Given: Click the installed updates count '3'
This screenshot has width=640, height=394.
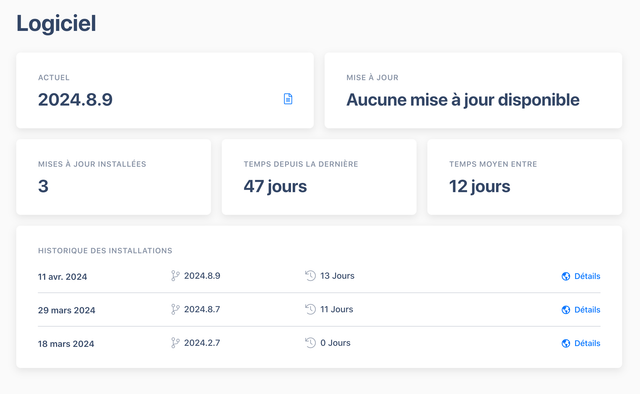Looking at the screenshot, I should [43, 186].
